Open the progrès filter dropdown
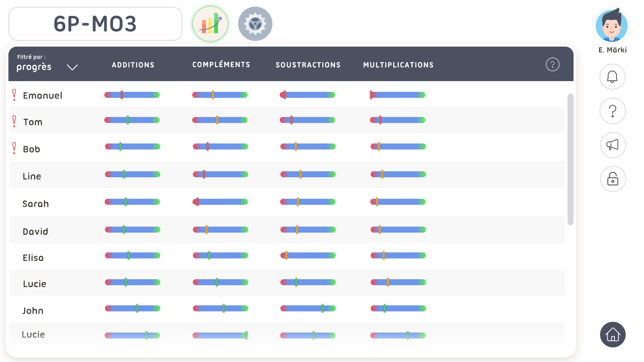The image size is (644, 362). (34, 67)
